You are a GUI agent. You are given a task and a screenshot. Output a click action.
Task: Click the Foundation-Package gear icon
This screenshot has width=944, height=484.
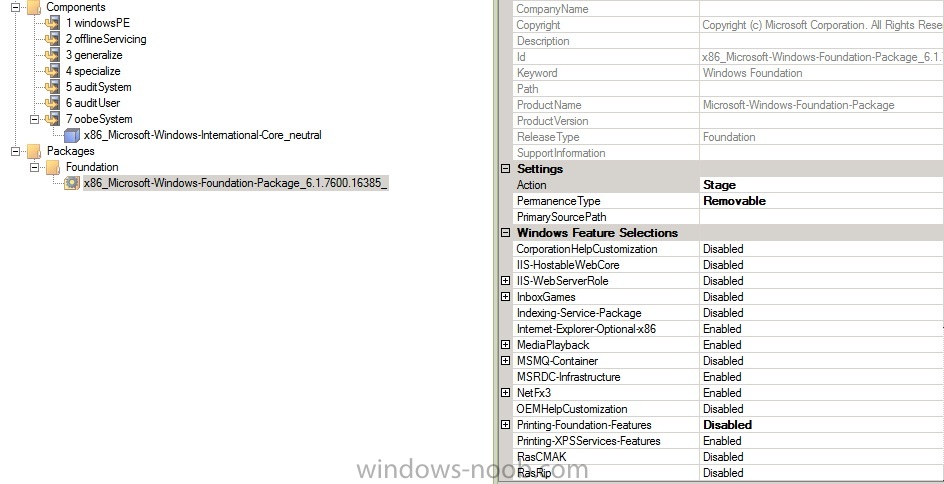72,183
